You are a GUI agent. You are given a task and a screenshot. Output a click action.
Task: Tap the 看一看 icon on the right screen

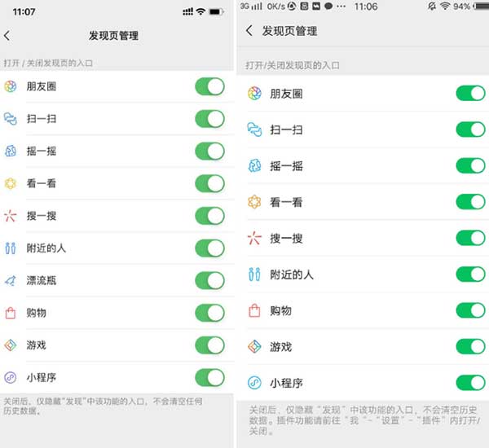pyautogui.click(x=254, y=201)
